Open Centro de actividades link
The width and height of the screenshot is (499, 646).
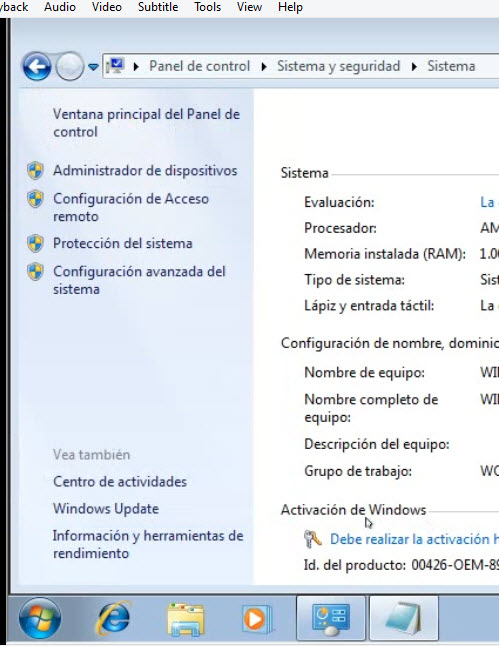click(120, 482)
